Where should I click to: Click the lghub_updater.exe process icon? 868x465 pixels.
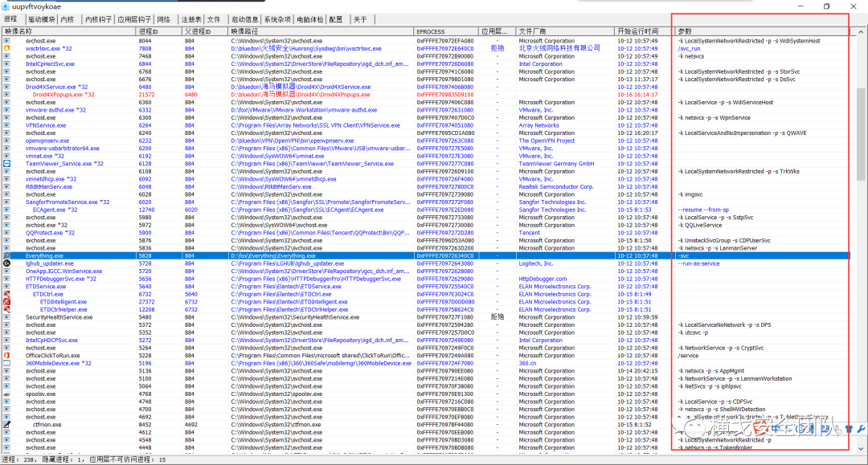coord(6,263)
